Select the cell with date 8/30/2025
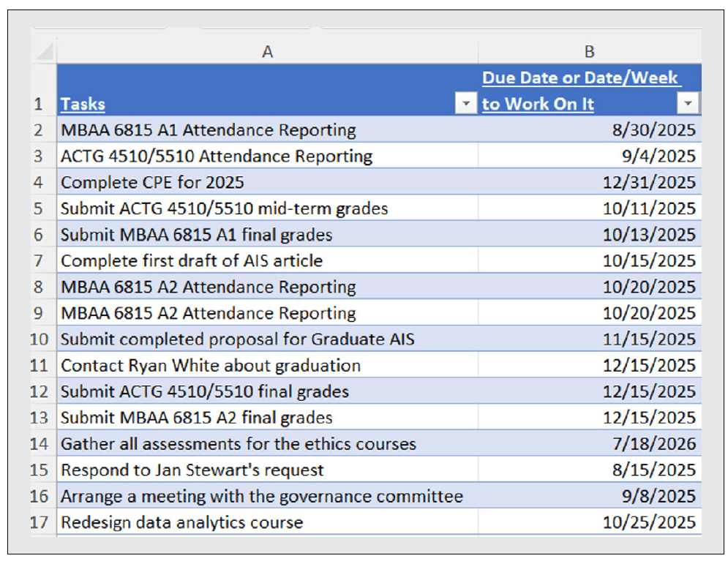The height and width of the screenshot is (572, 728). click(589, 129)
